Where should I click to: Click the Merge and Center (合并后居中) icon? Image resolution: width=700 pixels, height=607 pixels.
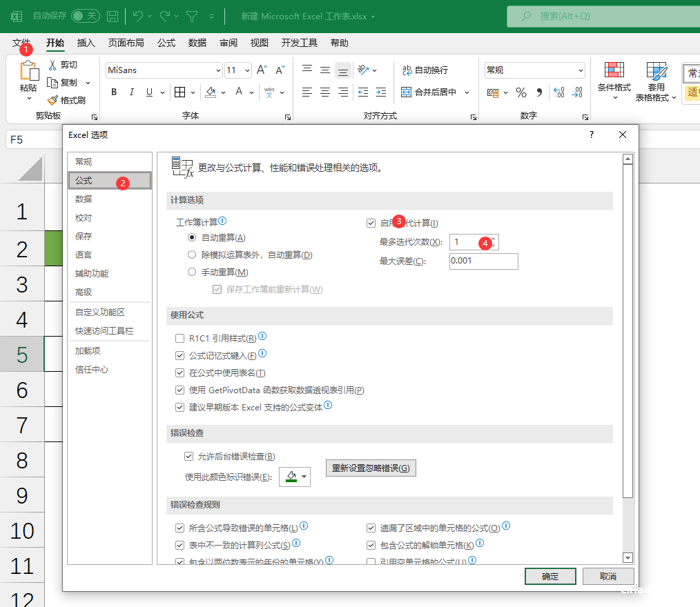pos(406,92)
